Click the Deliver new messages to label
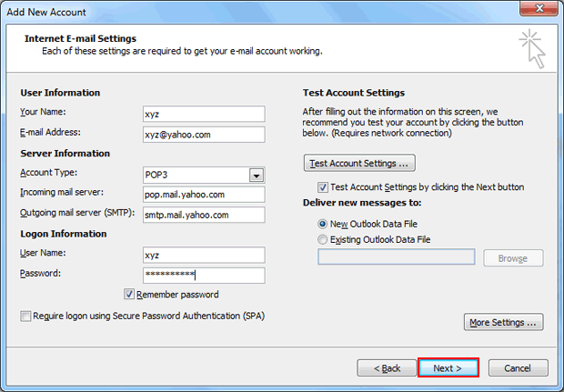Image resolution: width=564 pixels, height=392 pixels. (x=362, y=203)
